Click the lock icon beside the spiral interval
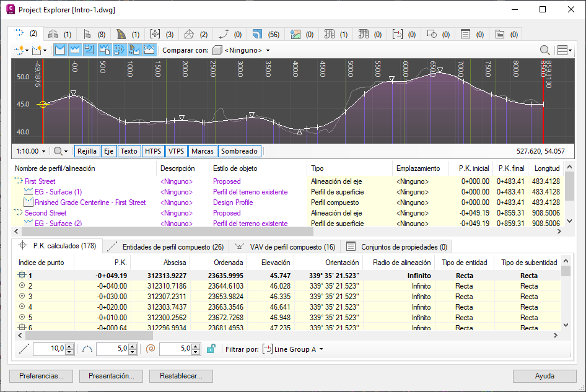 [x=209, y=349]
